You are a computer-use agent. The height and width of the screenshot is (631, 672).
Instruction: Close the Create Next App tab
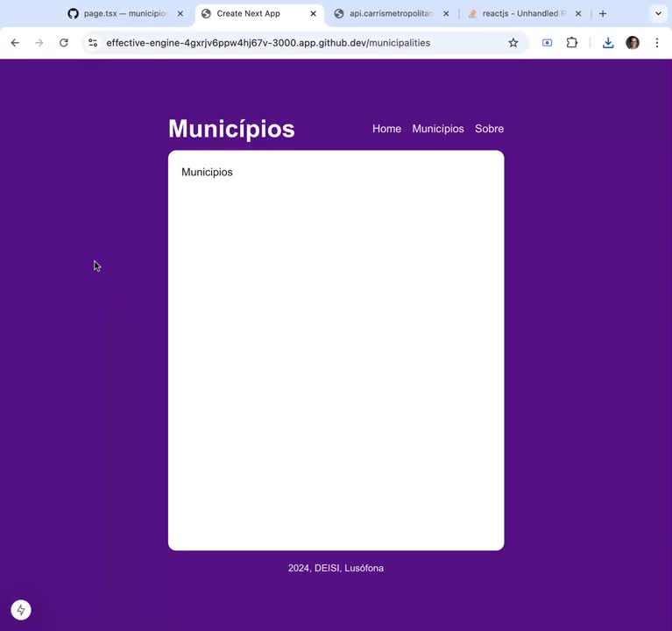coord(314,14)
